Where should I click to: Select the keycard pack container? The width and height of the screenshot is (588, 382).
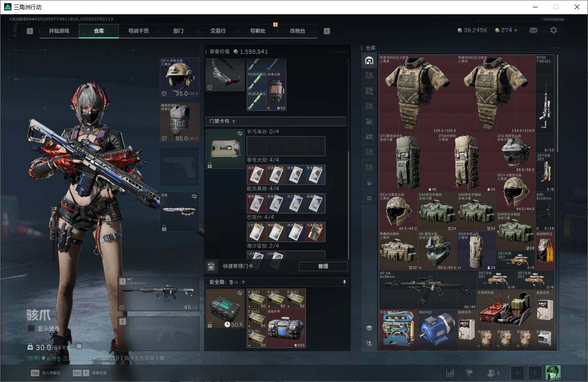[x=225, y=149]
